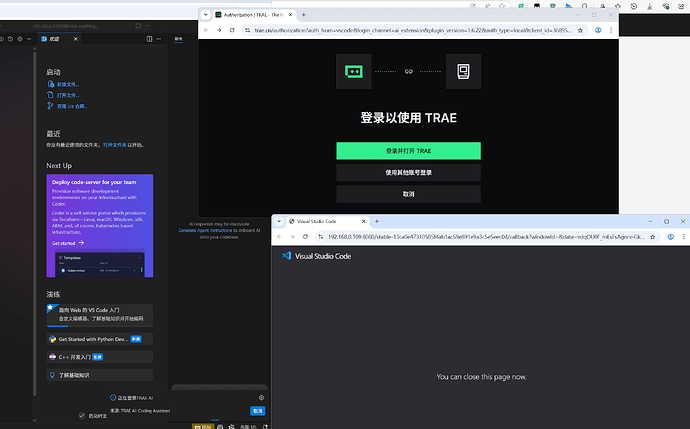Click the profile icon in Visual Studio Code window
The image size is (690, 429).
pos(671,237)
